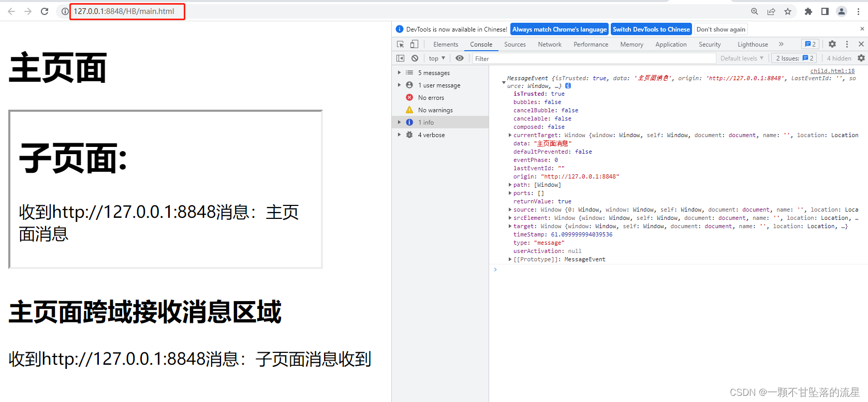Open the top JavaScript context dropdown
The image size is (868, 402).
click(x=437, y=58)
